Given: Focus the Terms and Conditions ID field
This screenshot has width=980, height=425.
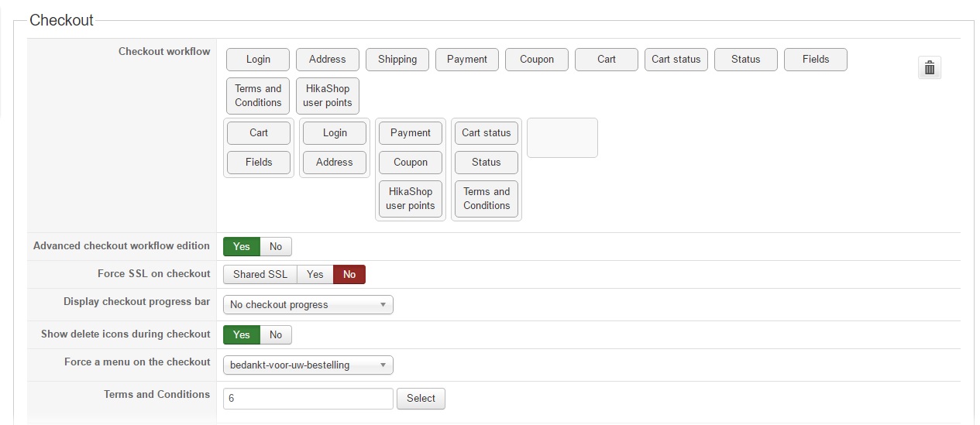Looking at the screenshot, I should click(x=308, y=399).
